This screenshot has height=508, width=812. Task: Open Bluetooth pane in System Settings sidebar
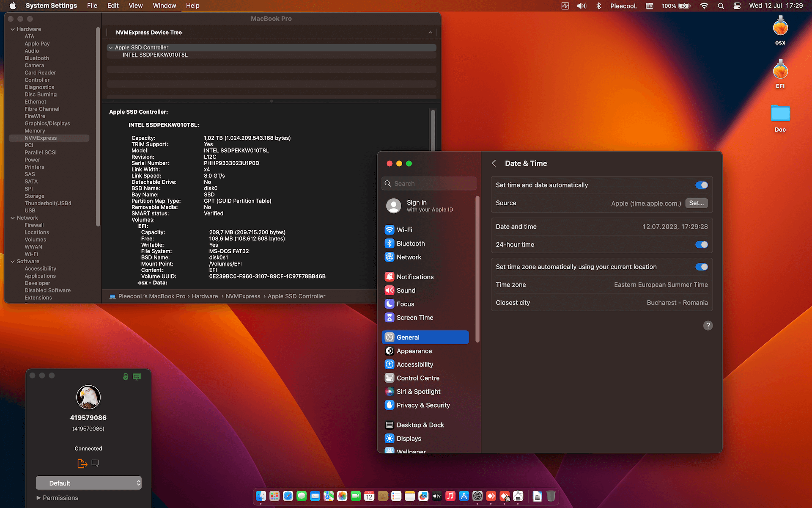coord(425,243)
